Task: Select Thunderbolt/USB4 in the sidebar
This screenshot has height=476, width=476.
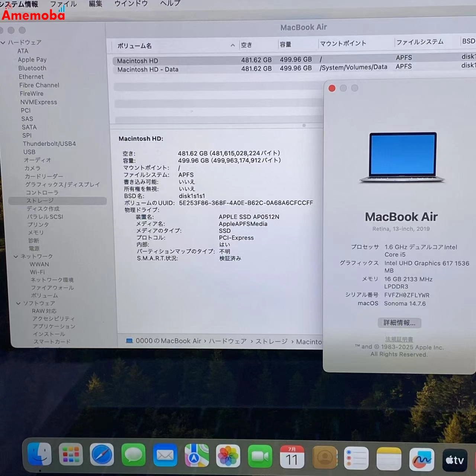Action: coord(49,144)
